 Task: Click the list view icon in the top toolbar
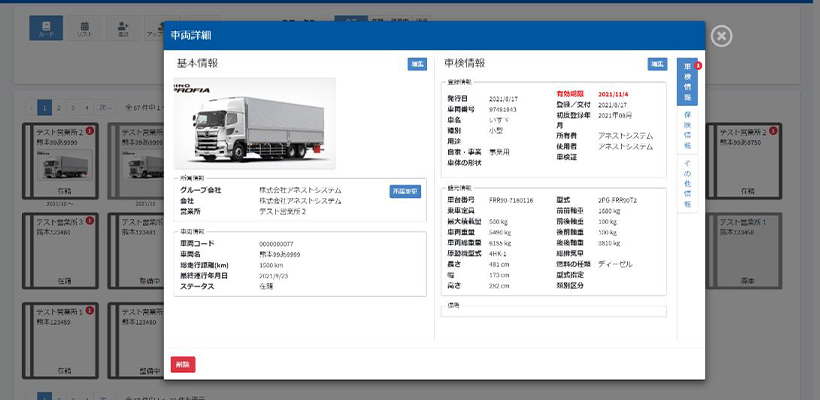click(84, 27)
